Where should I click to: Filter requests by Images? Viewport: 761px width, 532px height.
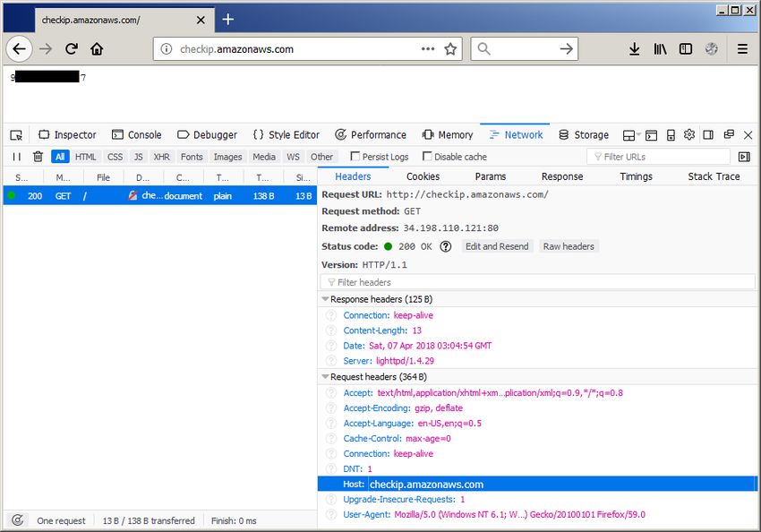(x=227, y=157)
